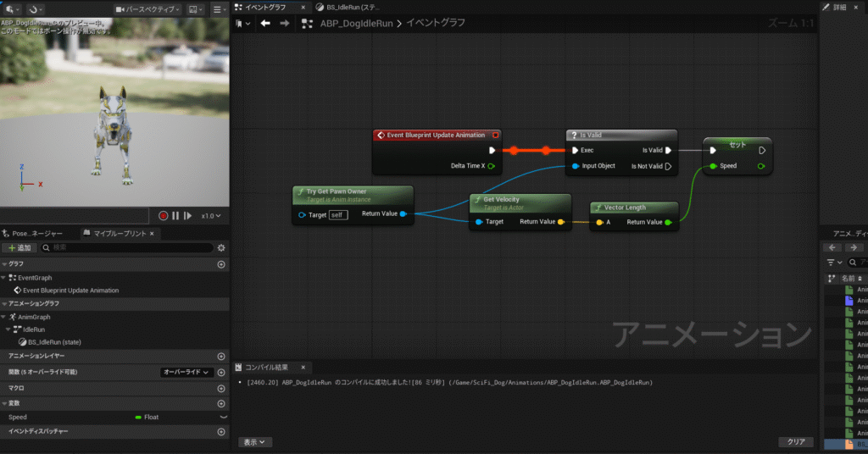Select EventGraph in the tree
868x454 pixels.
(x=34, y=278)
